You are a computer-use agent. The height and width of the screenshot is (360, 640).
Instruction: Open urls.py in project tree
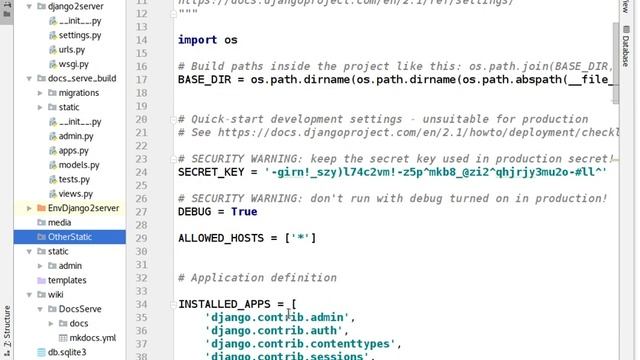tap(71, 50)
